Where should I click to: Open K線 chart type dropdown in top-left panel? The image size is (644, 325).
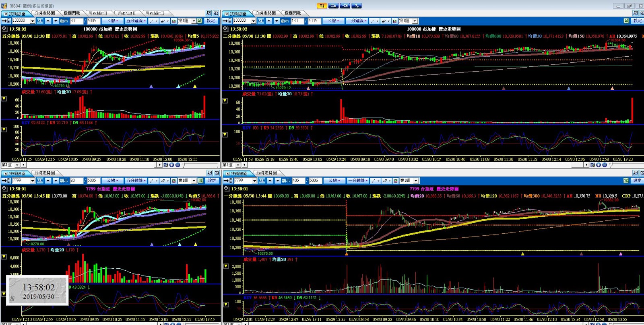(112, 21)
